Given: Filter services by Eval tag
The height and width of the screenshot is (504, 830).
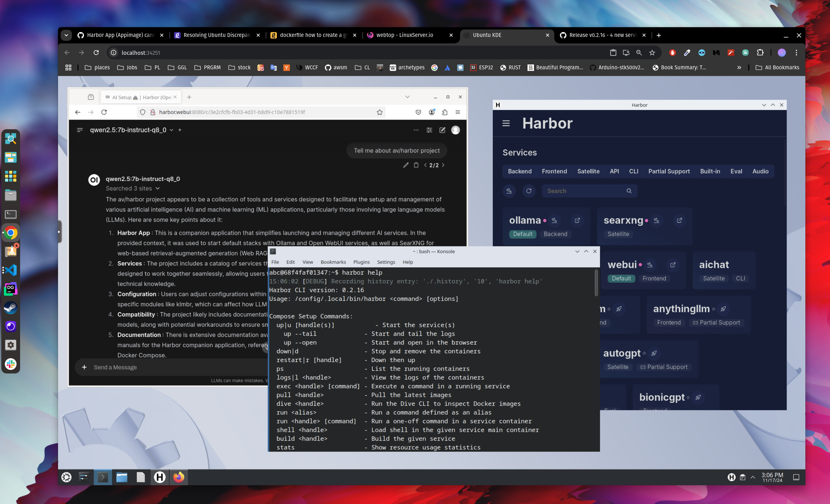Looking at the screenshot, I should click(x=736, y=171).
